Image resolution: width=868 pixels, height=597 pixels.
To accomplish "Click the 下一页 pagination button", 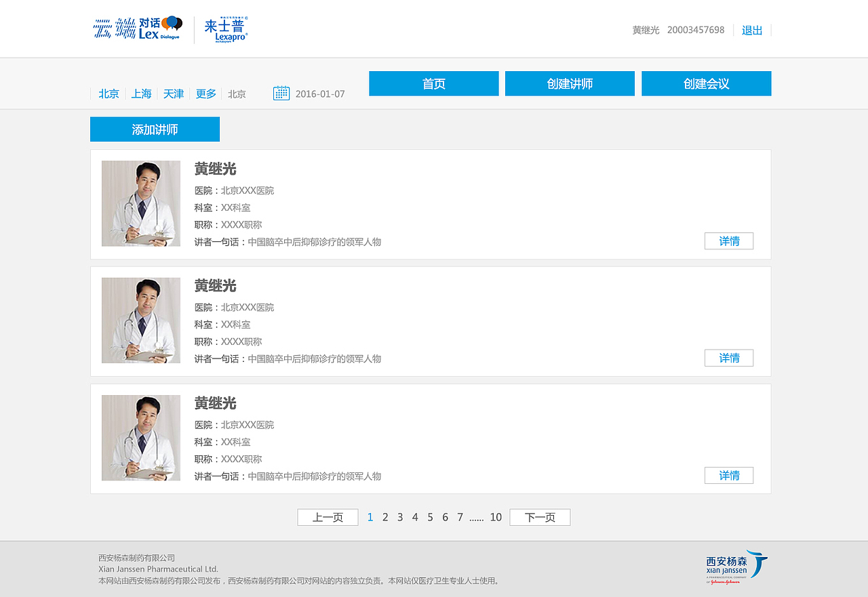I will [540, 516].
